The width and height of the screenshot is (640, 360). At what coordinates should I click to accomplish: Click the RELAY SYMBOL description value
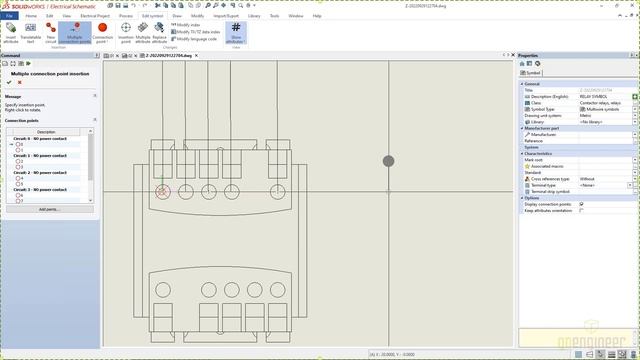point(593,97)
